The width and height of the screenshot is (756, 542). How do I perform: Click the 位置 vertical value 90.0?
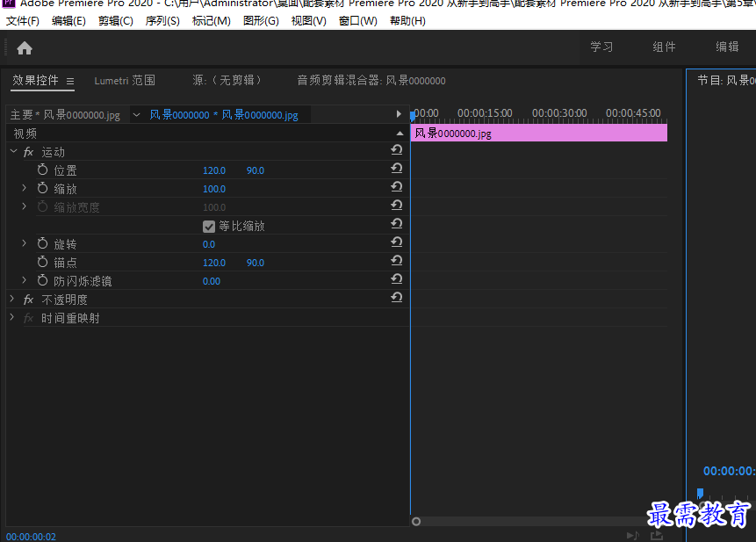(x=255, y=170)
